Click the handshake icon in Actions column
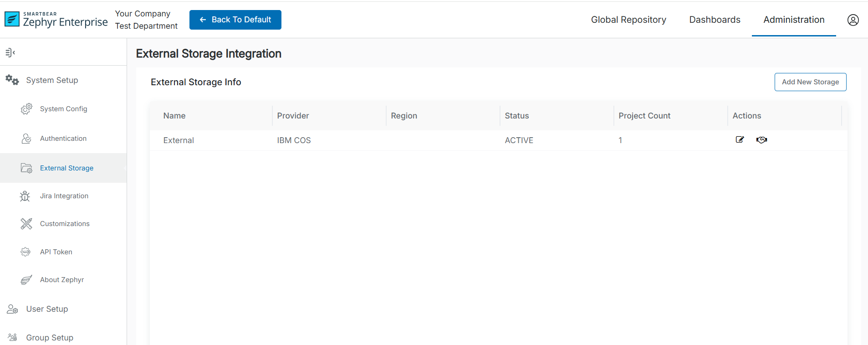 pyautogui.click(x=761, y=140)
